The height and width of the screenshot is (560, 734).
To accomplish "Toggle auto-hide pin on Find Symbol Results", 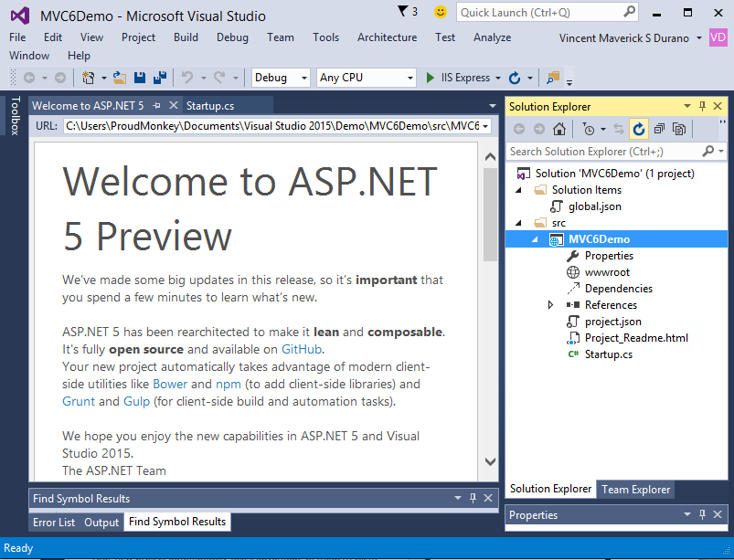I will coord(473,498).
